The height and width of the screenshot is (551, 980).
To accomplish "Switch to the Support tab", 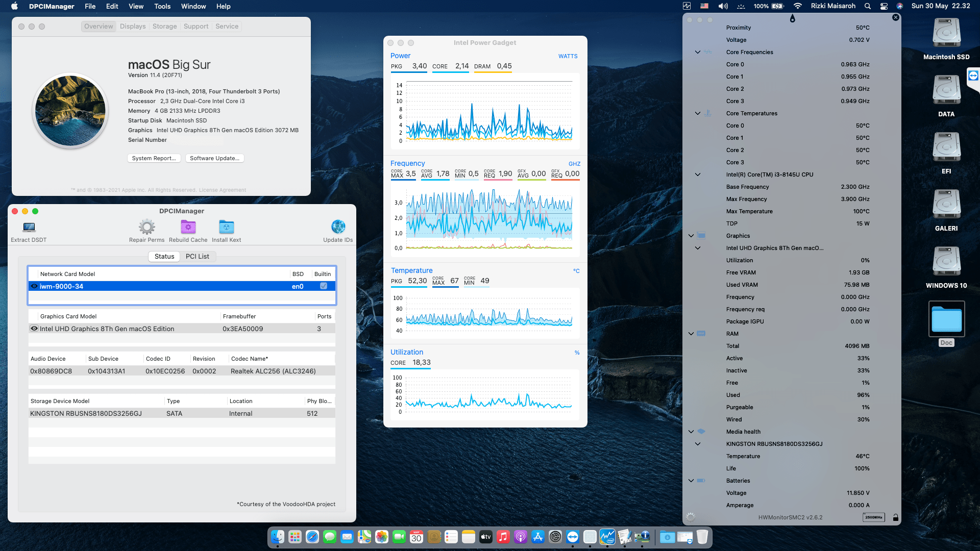I will click(x=196, y=27).
